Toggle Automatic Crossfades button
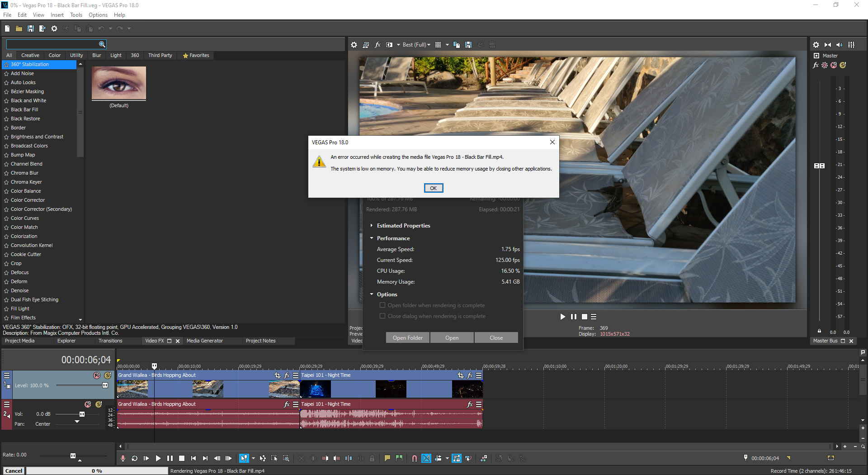The height and width of the screenshot is (475, 868). [x=426, y=458]
